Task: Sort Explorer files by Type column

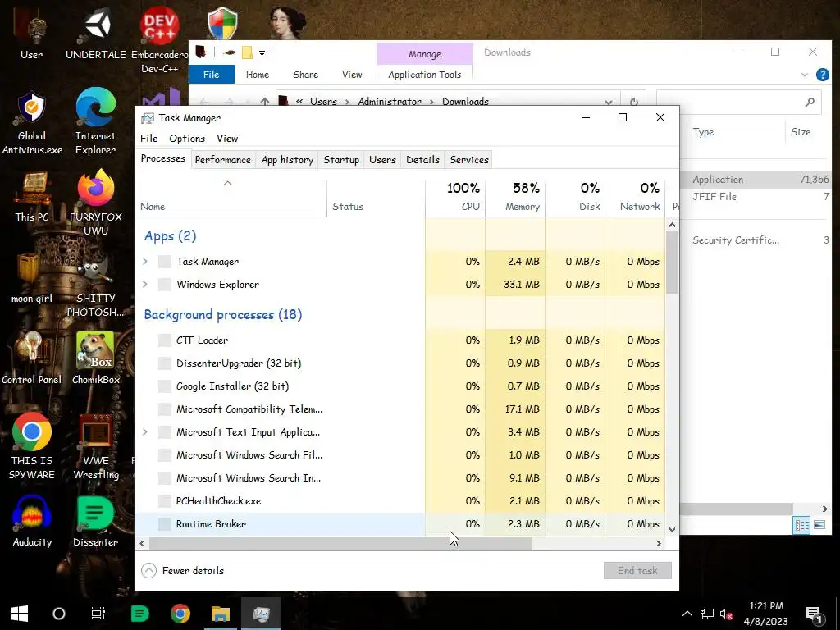Action: pos(735,132)
